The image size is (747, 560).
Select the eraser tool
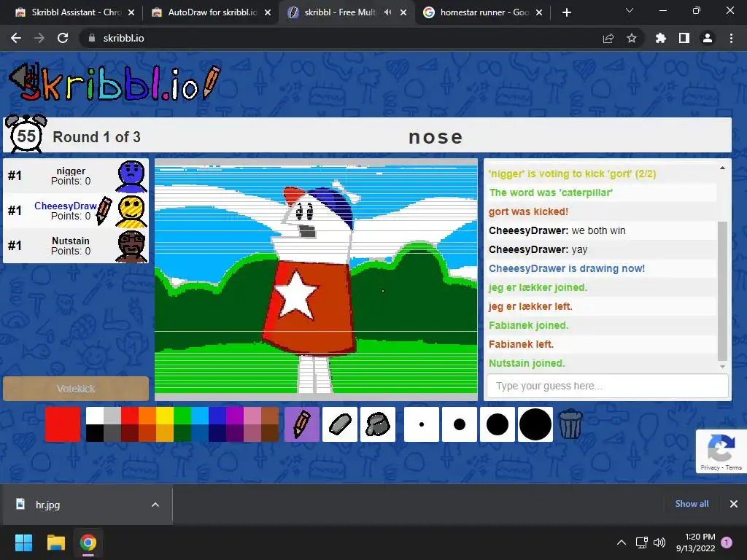[x=340, y=424]
